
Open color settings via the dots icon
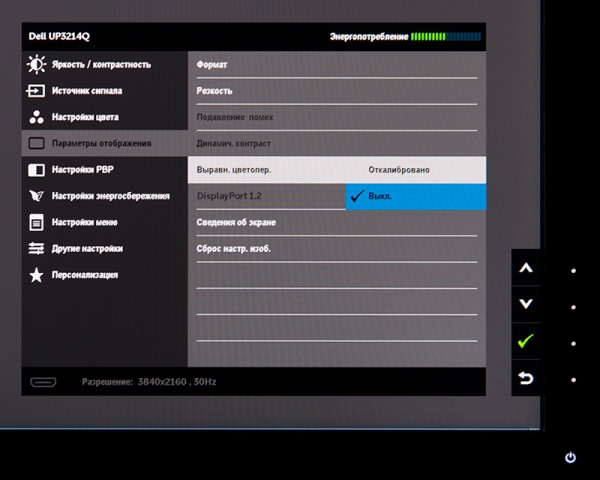[36, 117]
